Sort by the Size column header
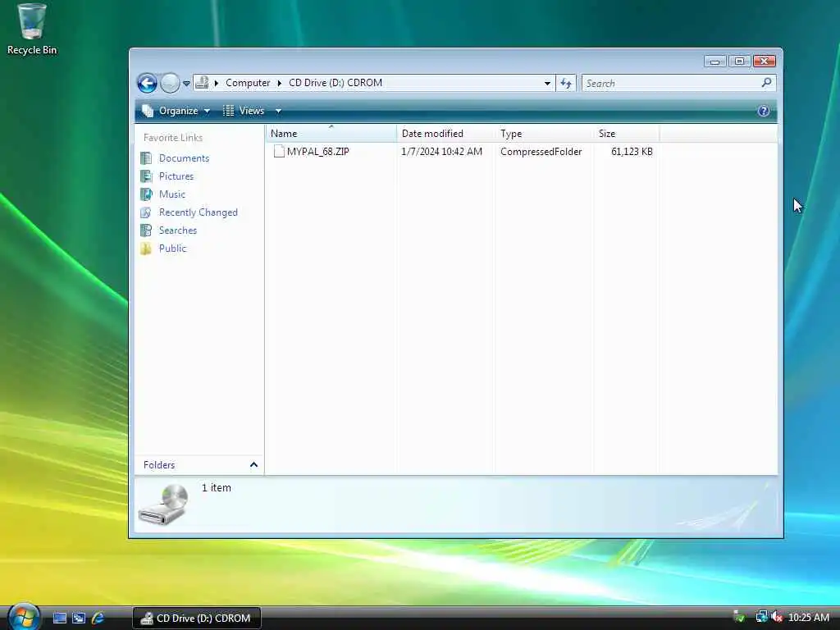This screenshot has height=630, width=840. pos(626,134)
